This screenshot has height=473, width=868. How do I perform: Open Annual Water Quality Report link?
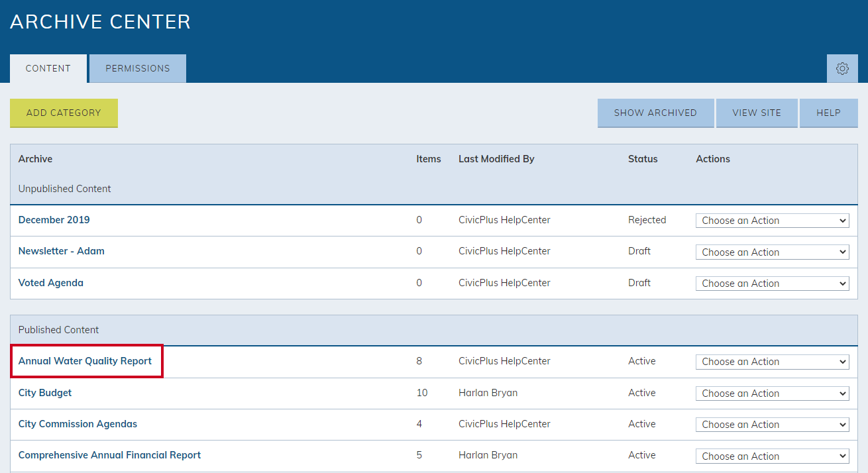[85, 361]
